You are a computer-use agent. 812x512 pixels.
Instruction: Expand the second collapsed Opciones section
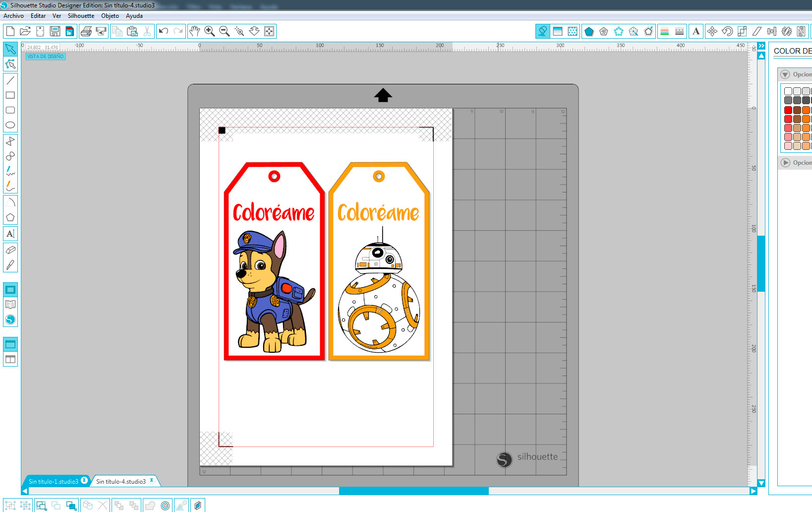point(785,163)
